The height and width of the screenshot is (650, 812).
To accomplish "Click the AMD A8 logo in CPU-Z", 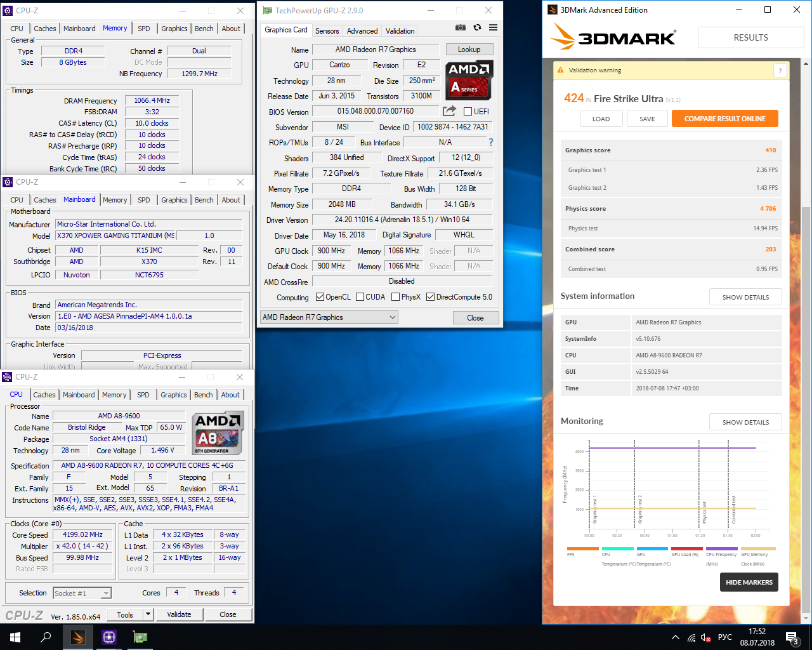I will pyautogui.click(x=218, y=433).
